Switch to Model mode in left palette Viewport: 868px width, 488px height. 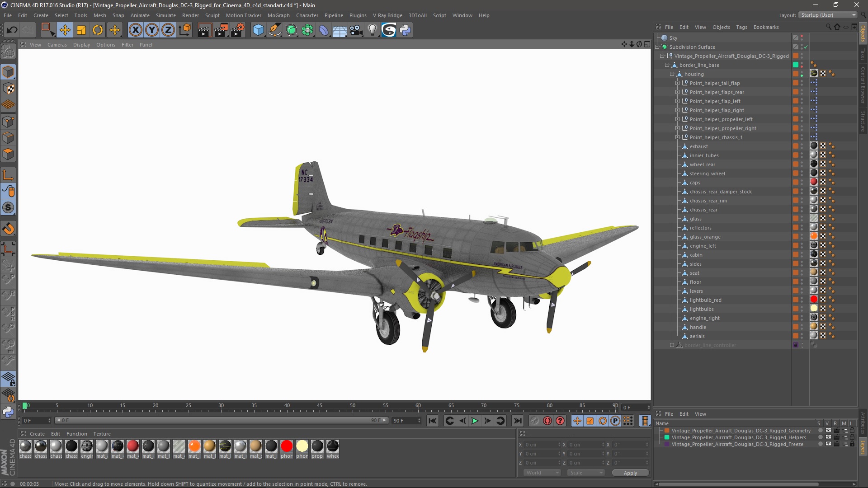point(8,72)
